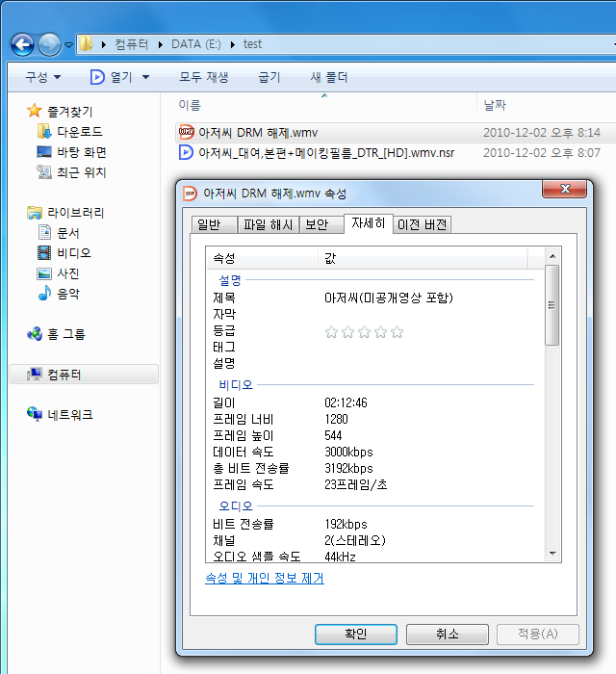Click the 길이 value 02:12:46
Screen dimensions: 616x674
[x=346, y=402]
